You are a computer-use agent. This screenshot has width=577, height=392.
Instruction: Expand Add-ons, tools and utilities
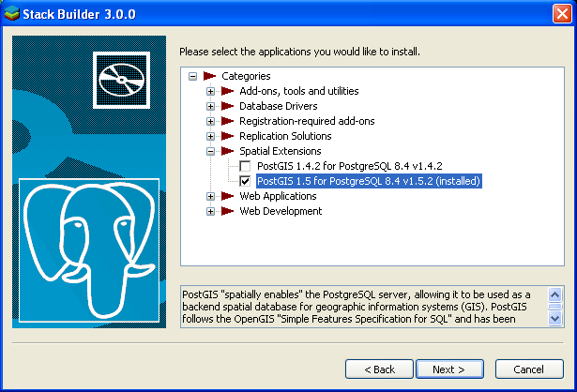pyautogui.click(x=210, y=91)
